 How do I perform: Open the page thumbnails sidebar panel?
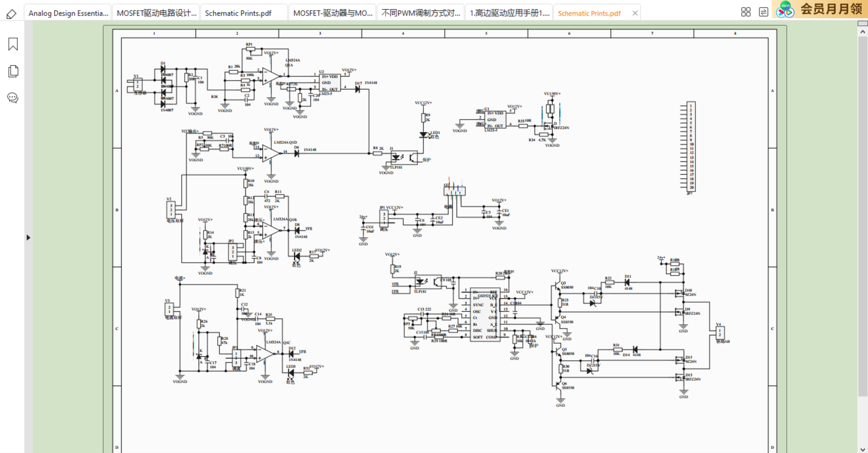point(13,71)
